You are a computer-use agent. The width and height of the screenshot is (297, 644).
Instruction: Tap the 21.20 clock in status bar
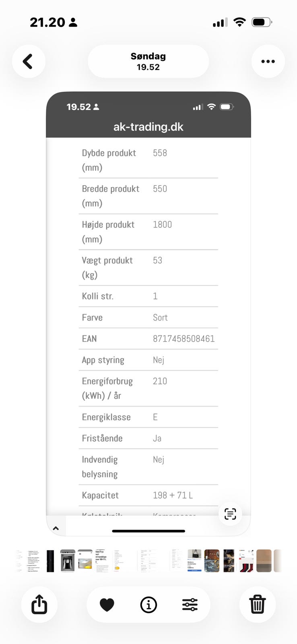(x=47, y=23)
